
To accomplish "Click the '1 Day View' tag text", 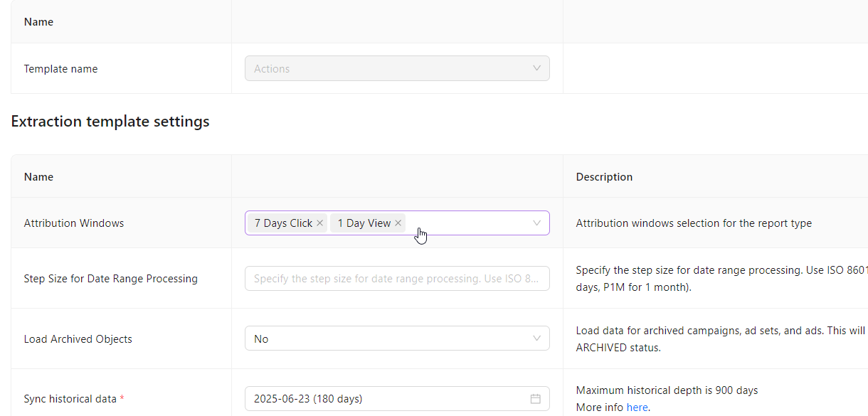I will tap(364, 223).
